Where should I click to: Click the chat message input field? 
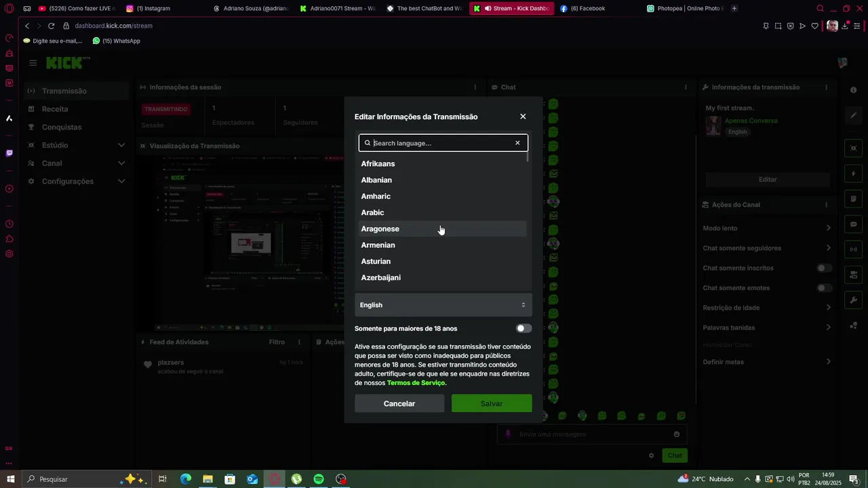(593, 434)
